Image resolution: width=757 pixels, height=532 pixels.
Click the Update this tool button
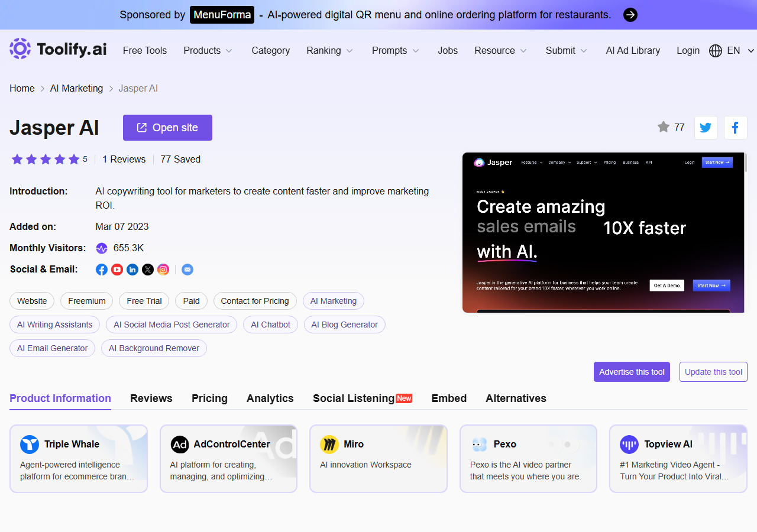tap(713, 372)
